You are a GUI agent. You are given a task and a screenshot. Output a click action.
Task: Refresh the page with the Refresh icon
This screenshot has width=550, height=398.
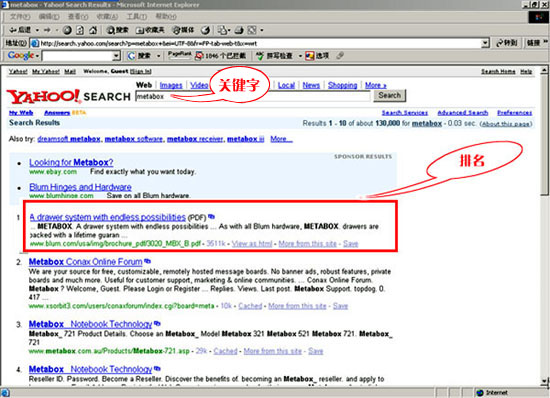[80, 30]
